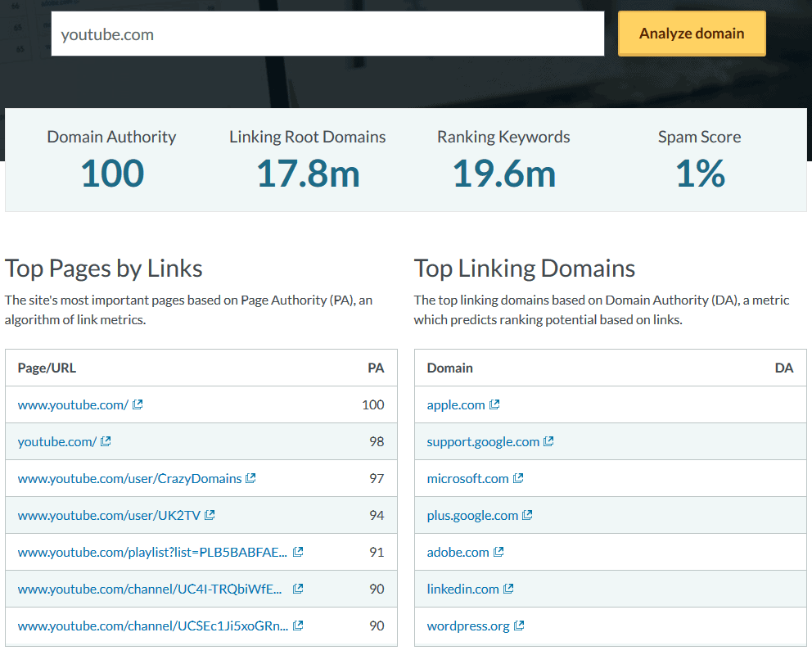Open the external link icon beside apple.com
Screen dimensions: 812x655
(x=494, y=404)
